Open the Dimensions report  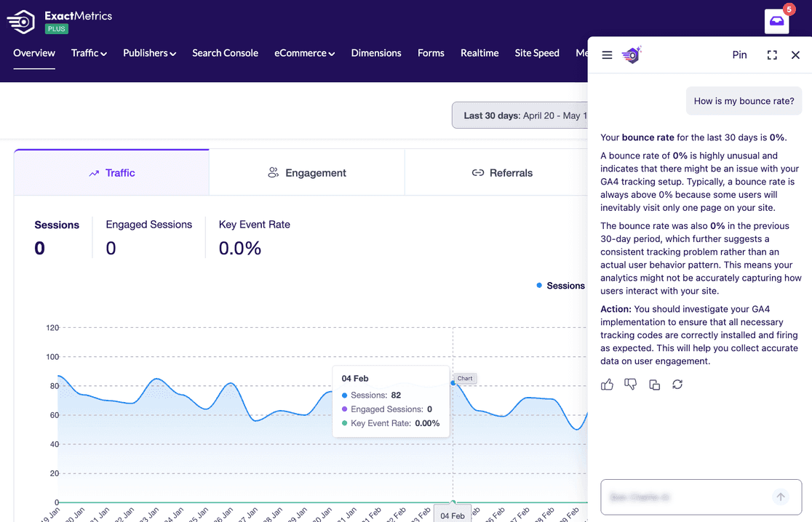pyautogui.click(x=376, y=53)
